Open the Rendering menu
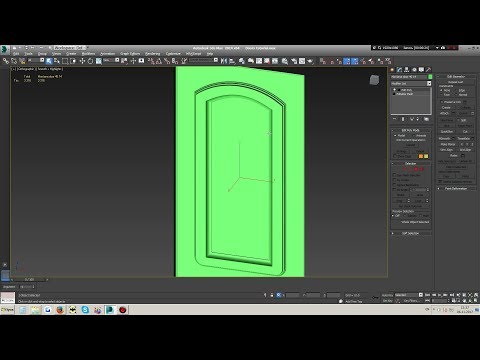 tap(152, 54)
